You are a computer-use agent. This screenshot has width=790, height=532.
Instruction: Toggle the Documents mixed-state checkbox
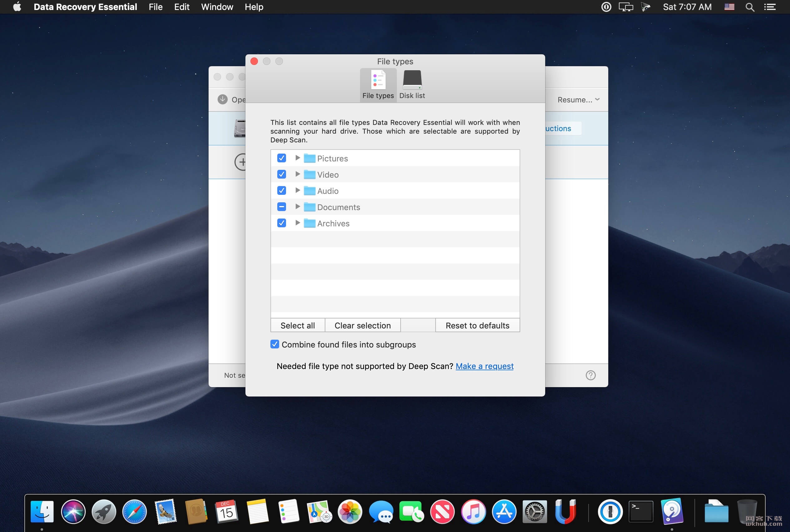click(281, 207)
